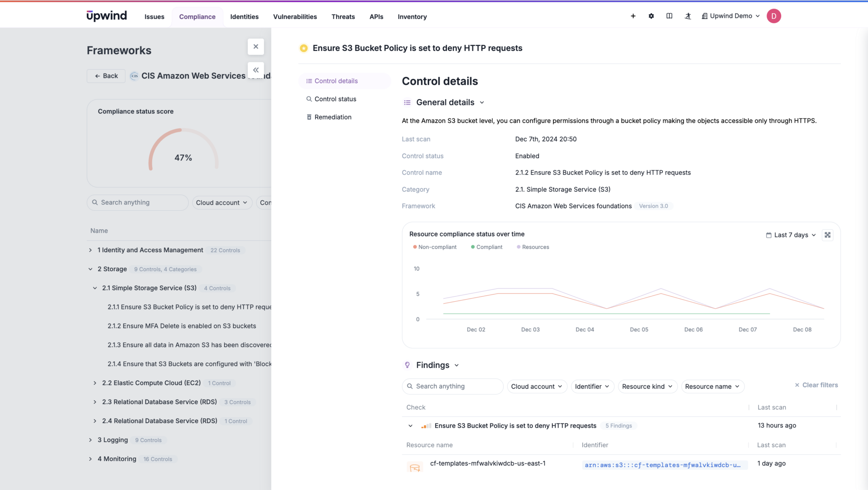
Task: Expand the compliance chart to fullscreen
Action: click(827, 235)
